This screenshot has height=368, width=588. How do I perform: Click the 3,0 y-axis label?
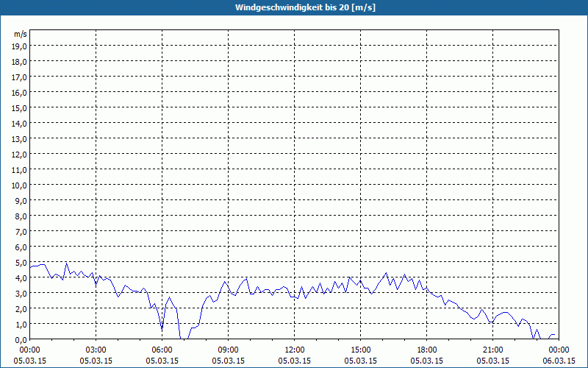21,293
